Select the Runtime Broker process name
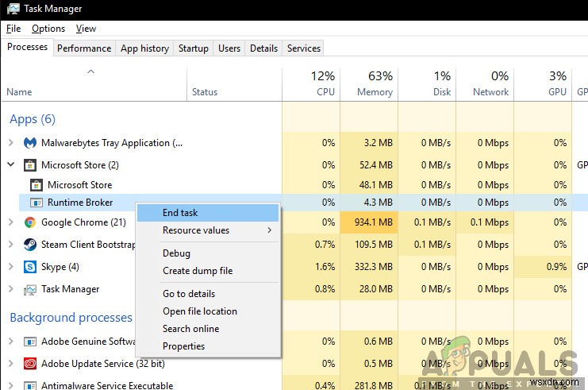 [x=80, y=203]
